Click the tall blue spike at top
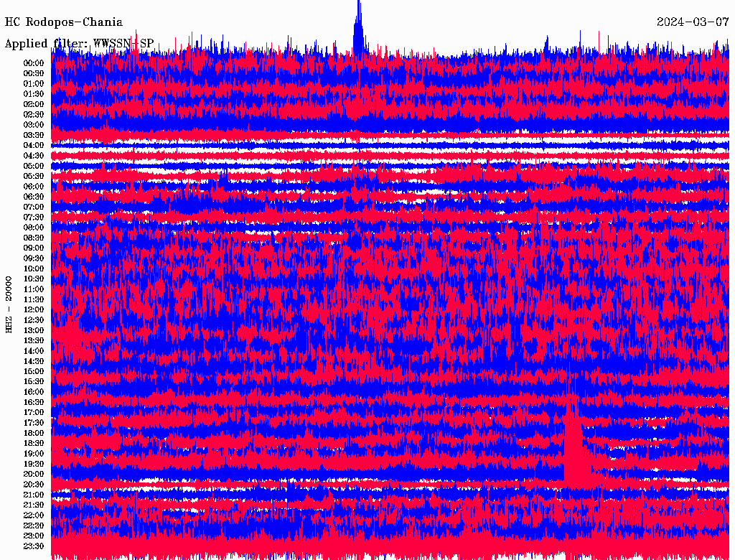735x560 pixels. [x=359, y=29]
